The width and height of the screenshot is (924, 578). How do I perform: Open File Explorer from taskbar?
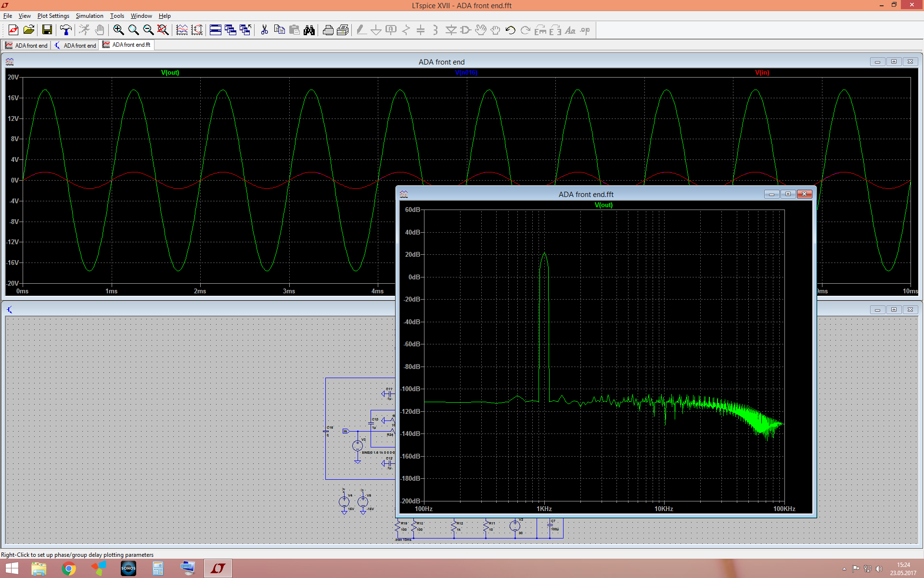click(x=39, y=569)
